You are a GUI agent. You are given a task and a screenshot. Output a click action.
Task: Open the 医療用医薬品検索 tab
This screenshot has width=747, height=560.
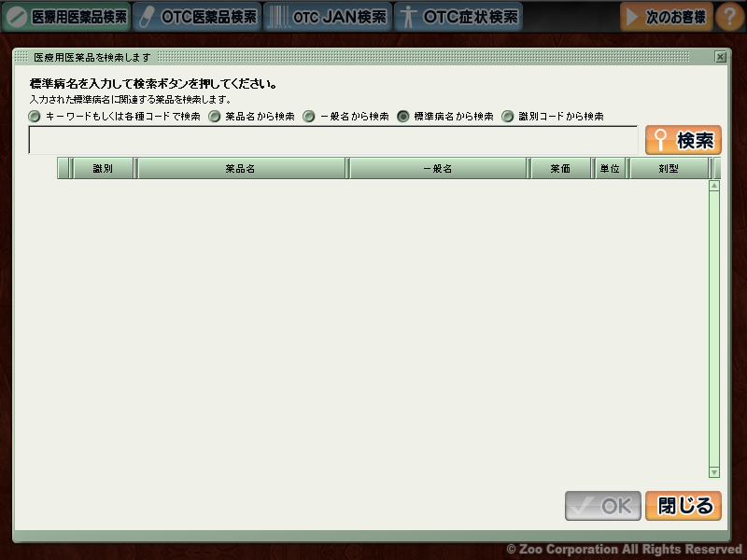pos(66,17)
